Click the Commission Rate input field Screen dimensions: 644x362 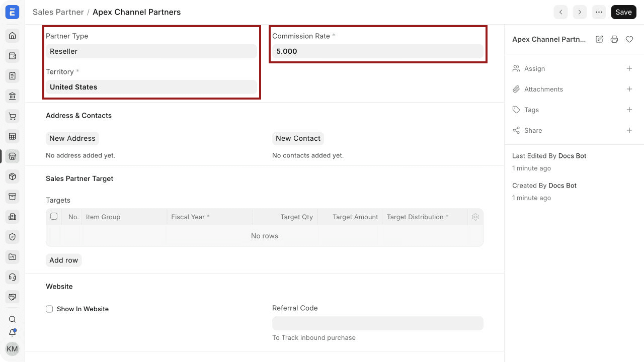coord(378,51)
